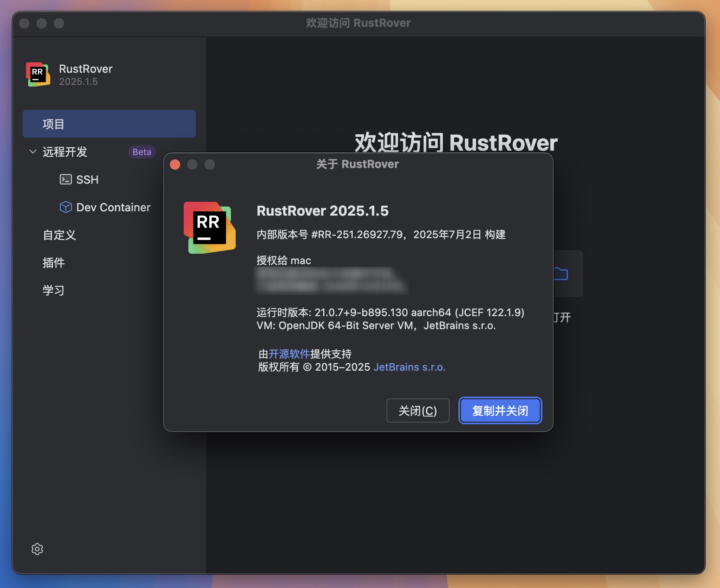This screenshot has width=720, height=588.
Task: Click the large RustRover logo in About dialog
Action: pyautogui.click(x=210, y=228)
